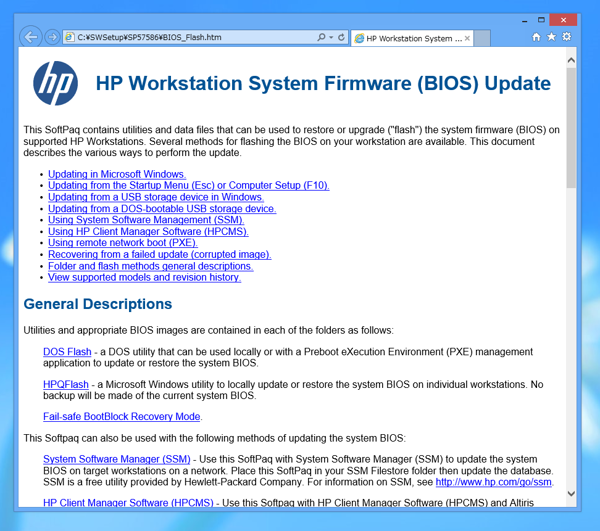This screenshot has height=531, width=600.
Task: Open 'Using remote network boot (PXE)' link
Action: pos(123,243)
